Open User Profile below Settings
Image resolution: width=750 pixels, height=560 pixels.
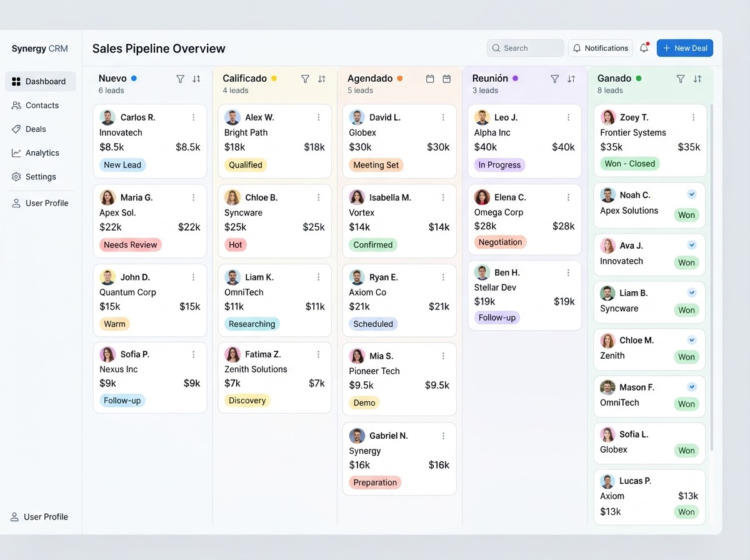[41, 203]
